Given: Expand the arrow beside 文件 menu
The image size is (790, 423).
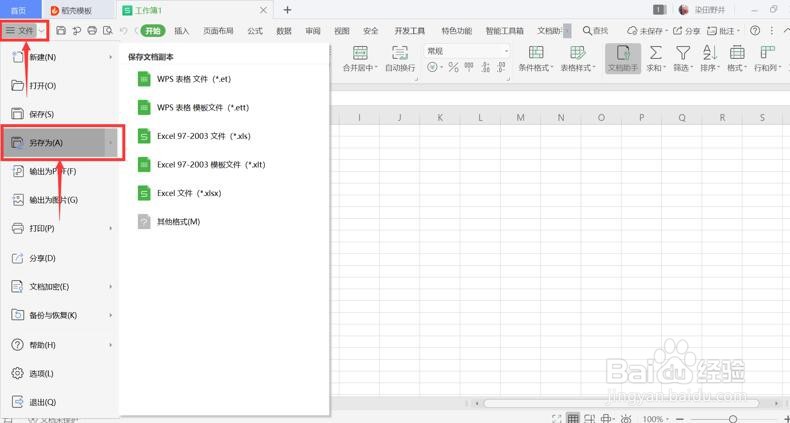Looking at the screenshot, I should pyautogui.click(x=42, y=31).
